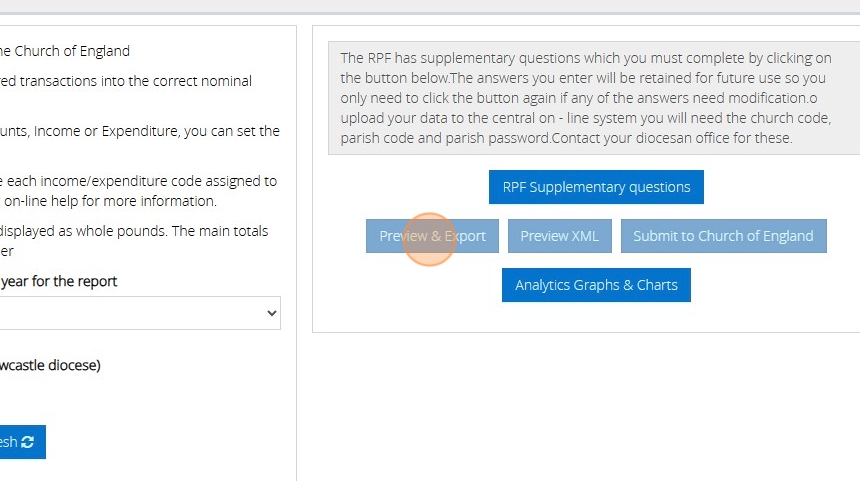Click the 'wcastle diocese)' text

pos(50,365)
